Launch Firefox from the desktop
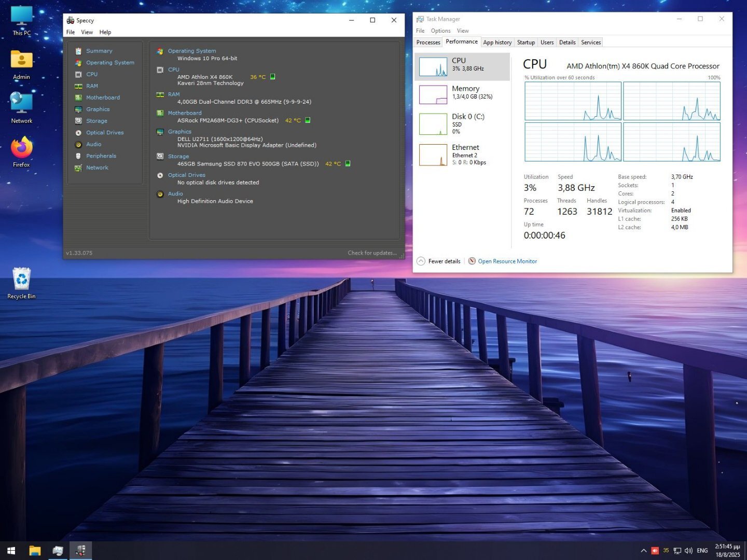747x560 pixels. coord(21,152)
